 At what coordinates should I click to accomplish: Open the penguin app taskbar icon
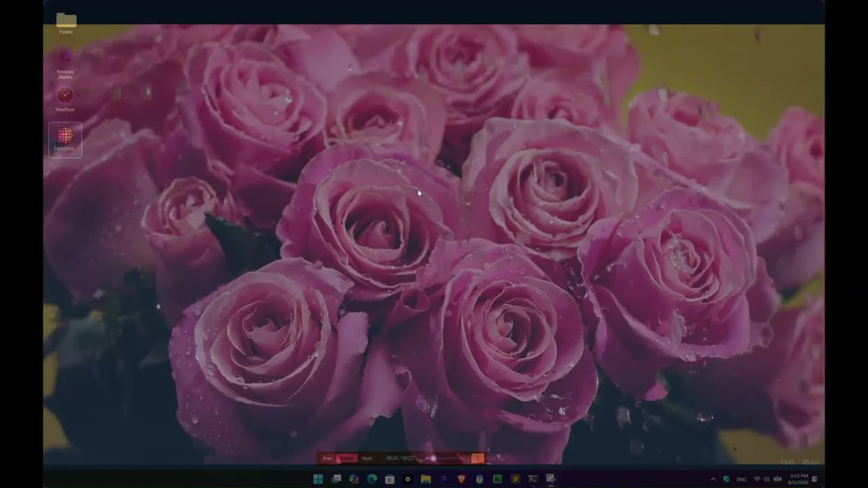point(480,479)
